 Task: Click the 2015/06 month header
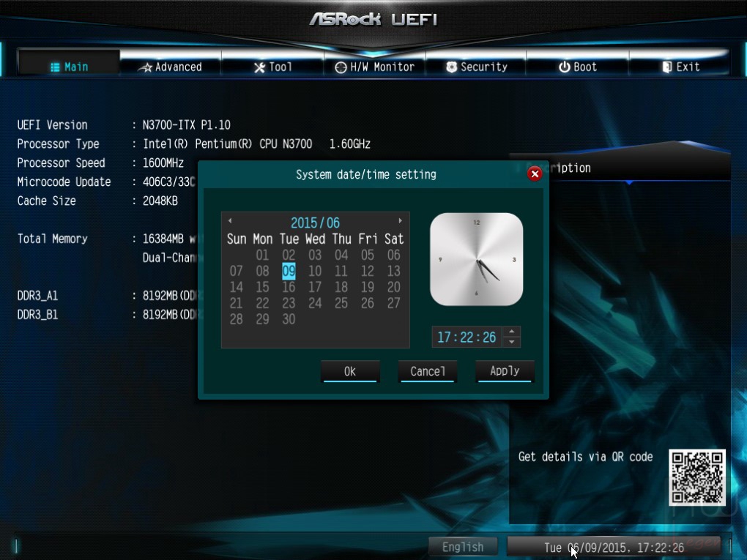click(315, 223)
